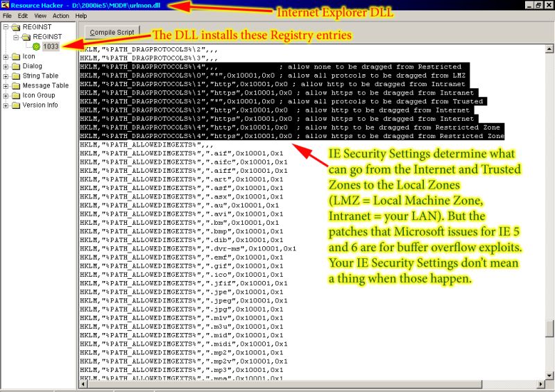Click the Version Info folder icon
Image resolution: width=555 pixels, height=392 pixels.
click(x=16, y=105)
